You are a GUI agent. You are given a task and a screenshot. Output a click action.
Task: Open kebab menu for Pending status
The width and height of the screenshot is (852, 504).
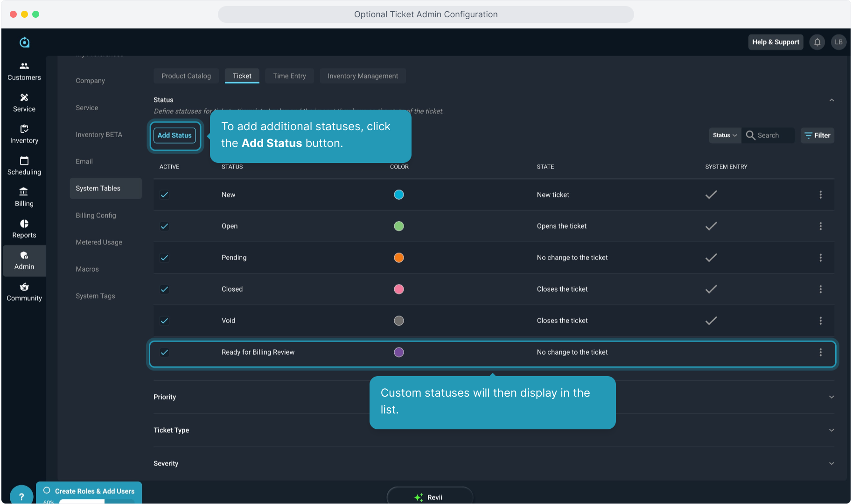click(820, 258)
